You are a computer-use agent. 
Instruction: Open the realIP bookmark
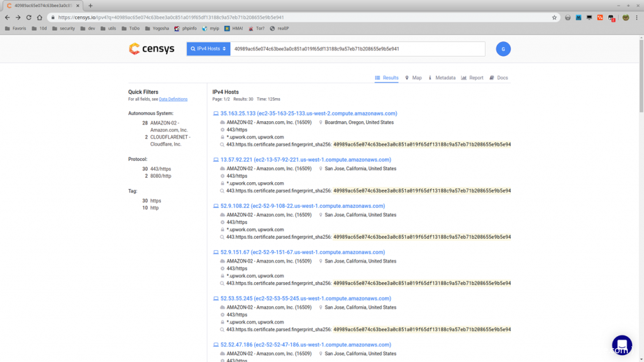click(x=279, y=28)
